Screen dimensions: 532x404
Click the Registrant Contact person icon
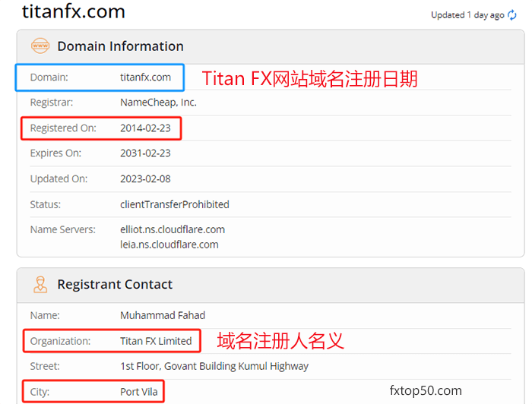point(40,284)
